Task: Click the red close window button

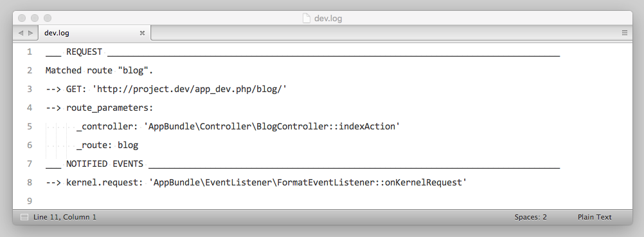Action: point(22,18)
